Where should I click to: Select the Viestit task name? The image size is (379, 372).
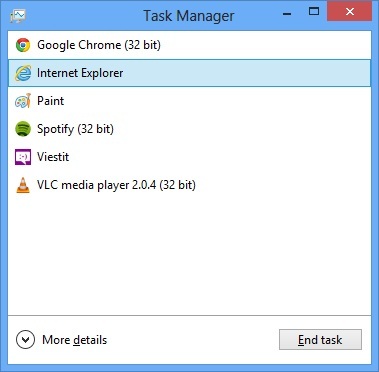[x=53, y=157]
